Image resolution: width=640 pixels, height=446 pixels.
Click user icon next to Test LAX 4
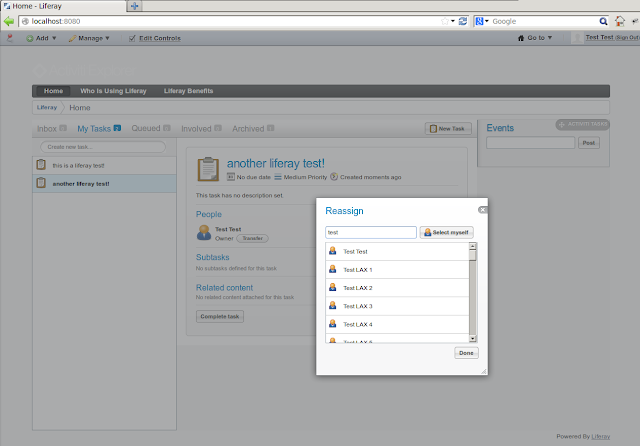(333, 324)
